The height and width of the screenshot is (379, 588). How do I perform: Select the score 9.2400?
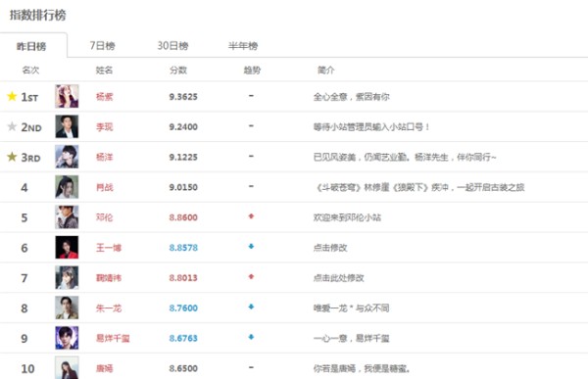click(183, 127)
